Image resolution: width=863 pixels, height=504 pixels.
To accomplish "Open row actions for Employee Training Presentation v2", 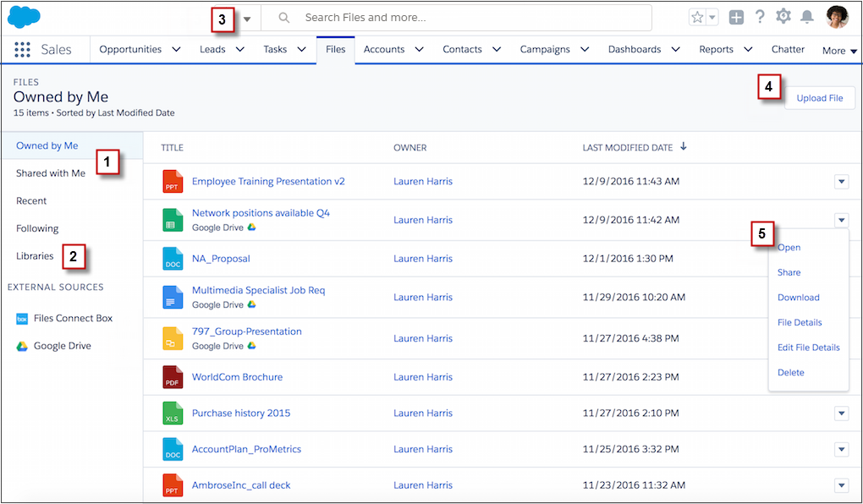I will click(841, 181).
